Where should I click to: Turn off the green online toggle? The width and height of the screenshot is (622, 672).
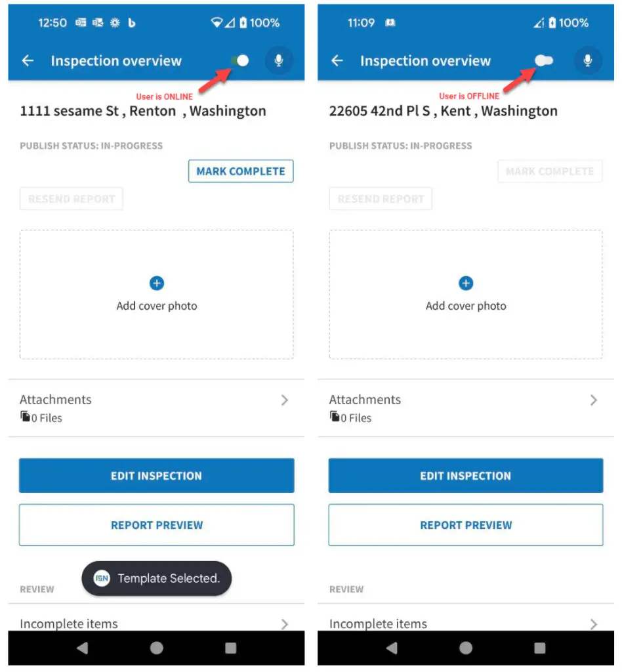(x=240, y=61)
